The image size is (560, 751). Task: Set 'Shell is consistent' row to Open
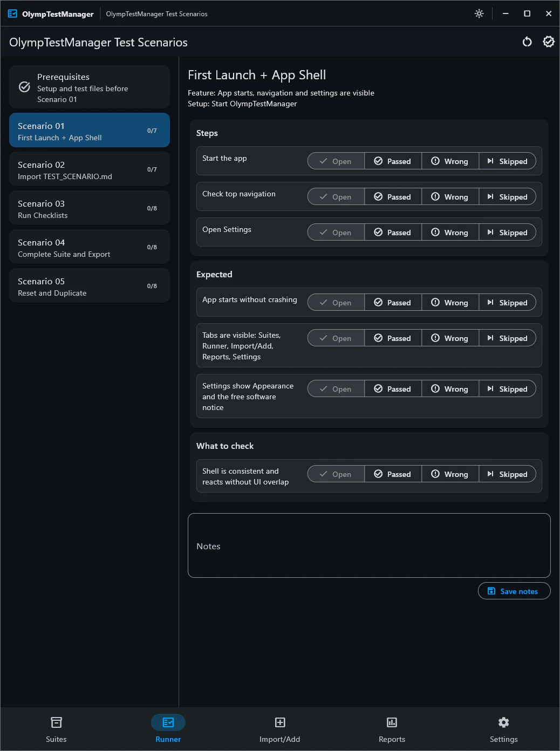point(336,474)
